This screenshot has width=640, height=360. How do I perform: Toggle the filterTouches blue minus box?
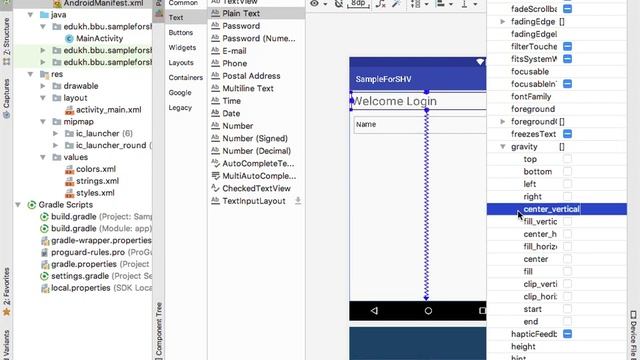coord(567,47)
